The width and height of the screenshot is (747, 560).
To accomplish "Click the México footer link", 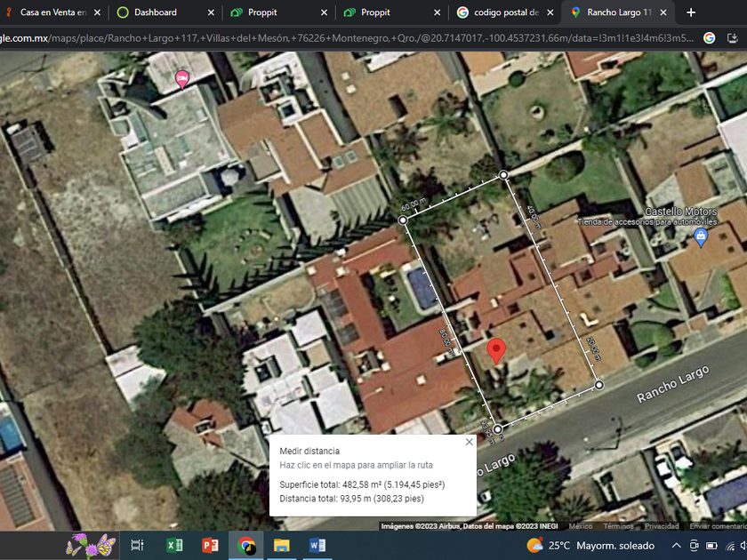I will tap(580, 526).
